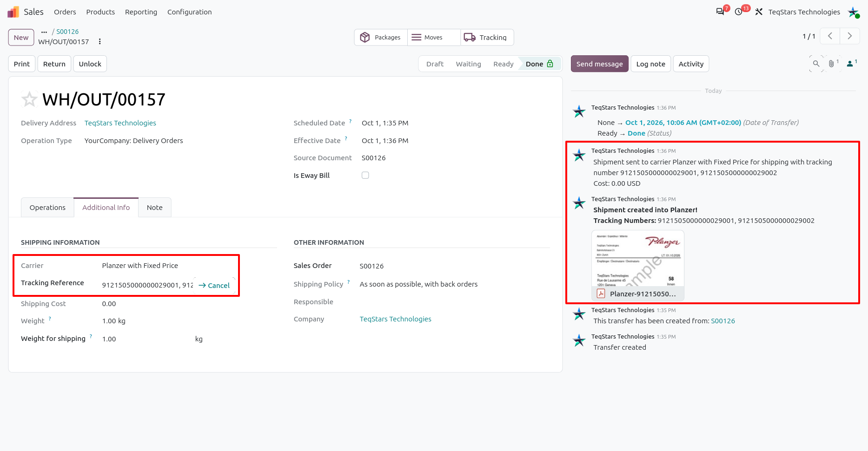Image resolution: width=868 pixels, height=451 pixels.
Task: Mark WH/OUT/00157 as favorite star
Action: pyautogui.click(x=29, y=99)
